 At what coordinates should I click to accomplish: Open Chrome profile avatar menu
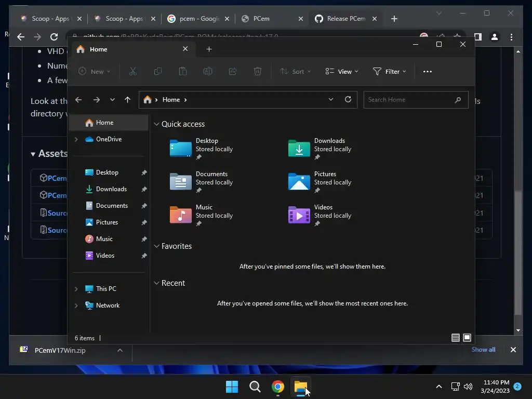(495, 37)
